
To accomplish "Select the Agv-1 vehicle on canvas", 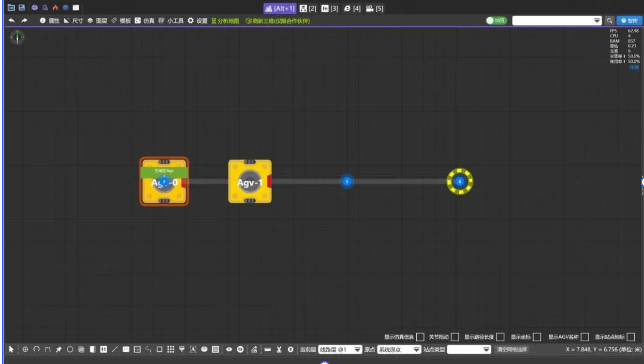I will [250, 182].
